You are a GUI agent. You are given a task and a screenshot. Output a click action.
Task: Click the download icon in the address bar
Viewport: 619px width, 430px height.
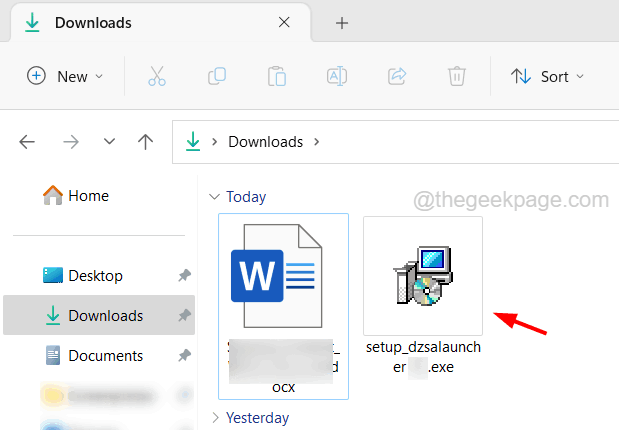point(193,141)
